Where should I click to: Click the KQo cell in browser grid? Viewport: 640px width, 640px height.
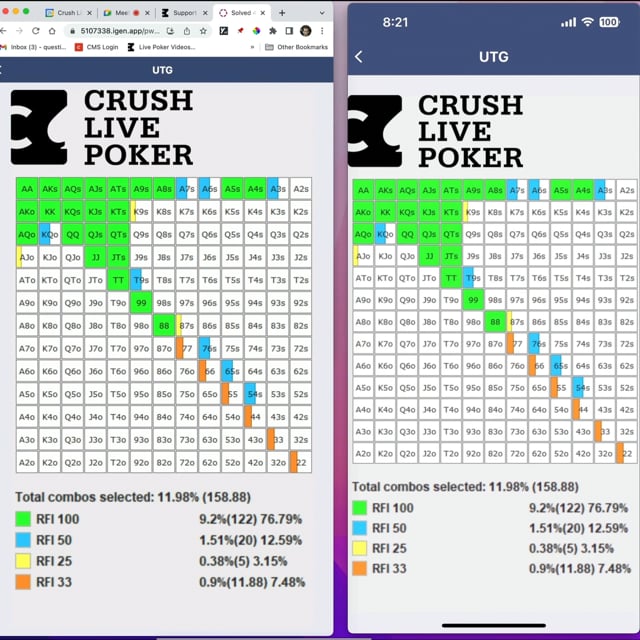coord(50,235)
